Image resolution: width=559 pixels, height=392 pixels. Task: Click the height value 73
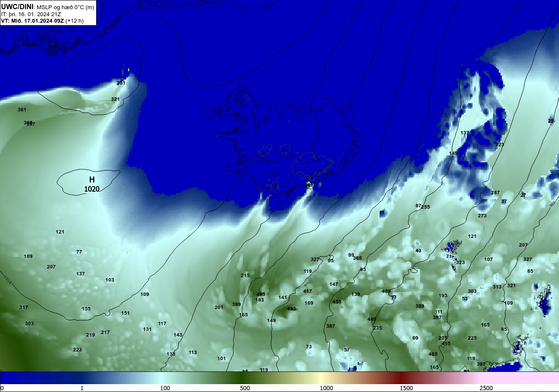[309, 347]
